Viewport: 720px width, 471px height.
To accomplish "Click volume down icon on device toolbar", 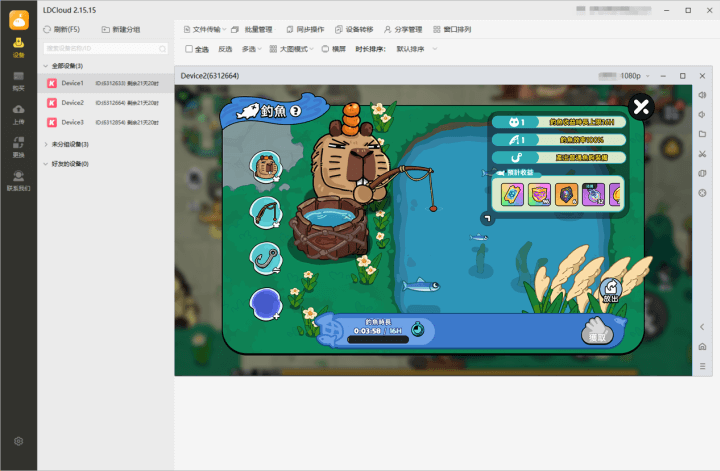I will pos(702,115).
